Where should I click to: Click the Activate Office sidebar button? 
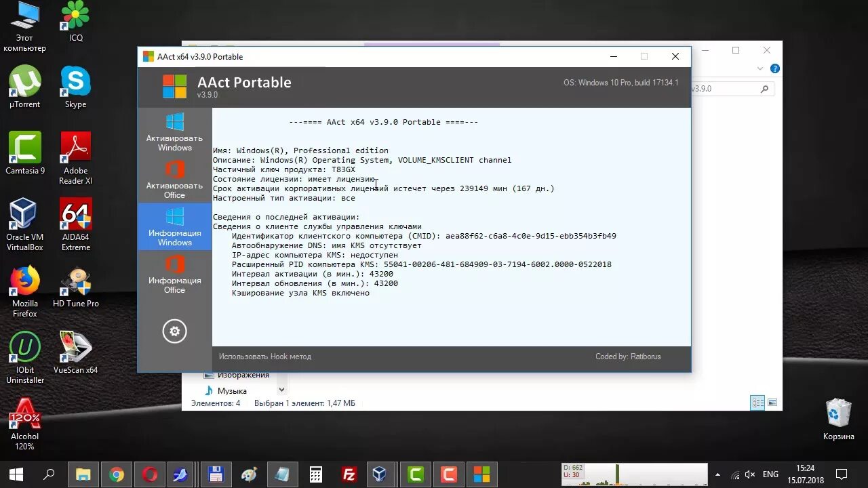click(x=175, y=180)
